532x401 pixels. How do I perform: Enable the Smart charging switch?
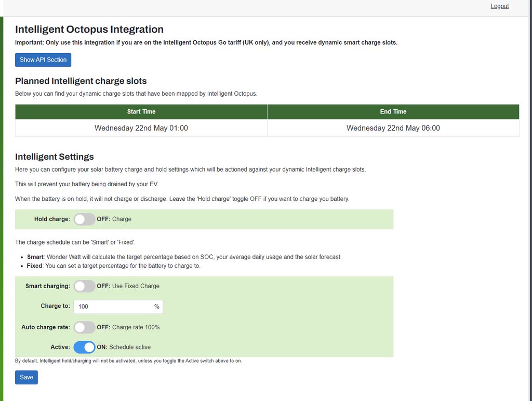84,286
